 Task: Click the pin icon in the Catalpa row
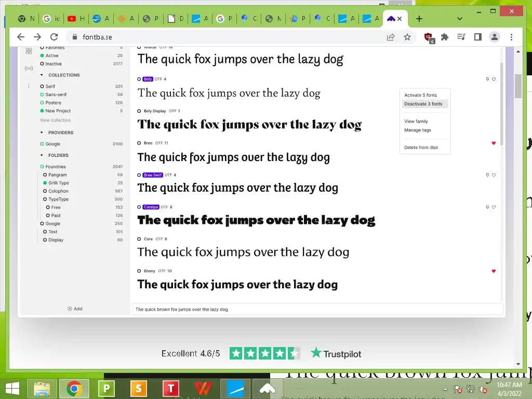487,207
